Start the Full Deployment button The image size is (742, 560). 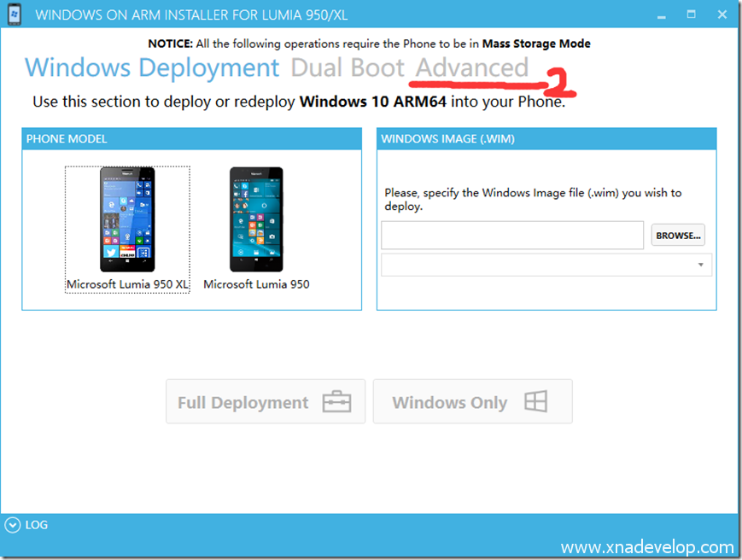pos(265,402)
